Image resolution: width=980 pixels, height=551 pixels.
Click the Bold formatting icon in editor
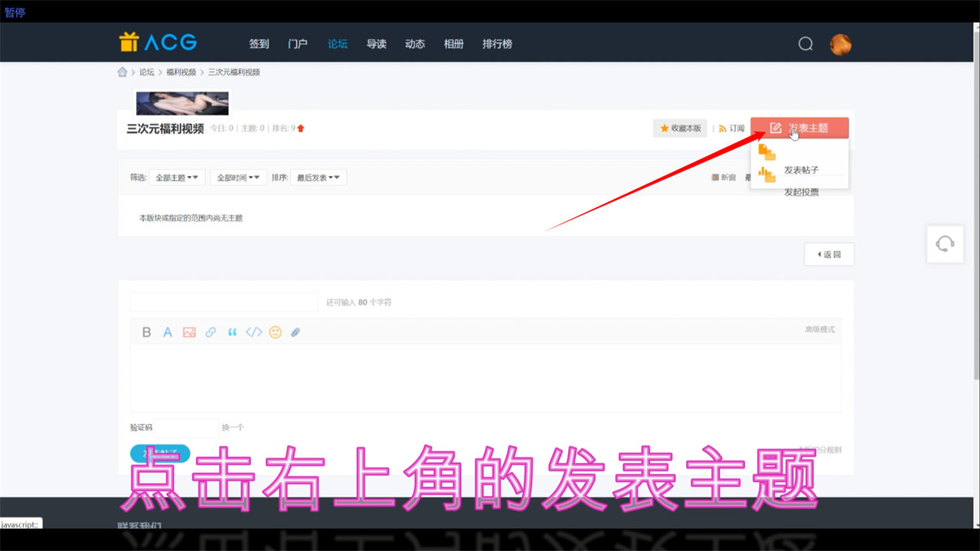[146, 332]
